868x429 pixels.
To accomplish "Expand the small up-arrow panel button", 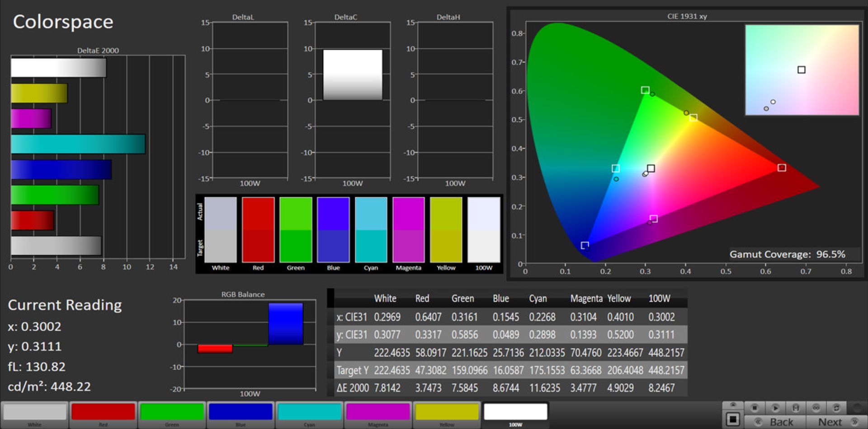I will click(733, 404).
